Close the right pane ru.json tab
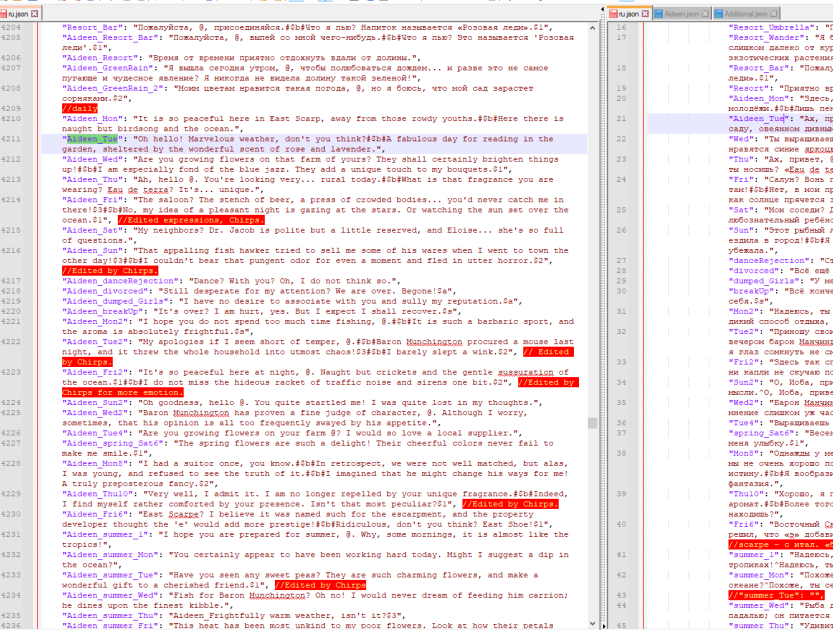The image size is (833, 630). (x=645, y=14)
